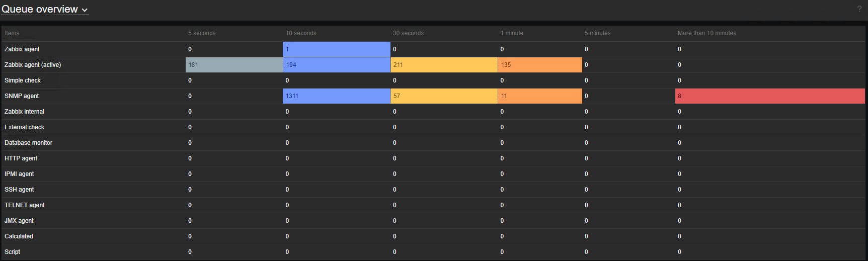The width and height of the screenshot is (868, 261).
Task: Select the blue Zabbix agent cell showing 1
Action: pos(336,49)
